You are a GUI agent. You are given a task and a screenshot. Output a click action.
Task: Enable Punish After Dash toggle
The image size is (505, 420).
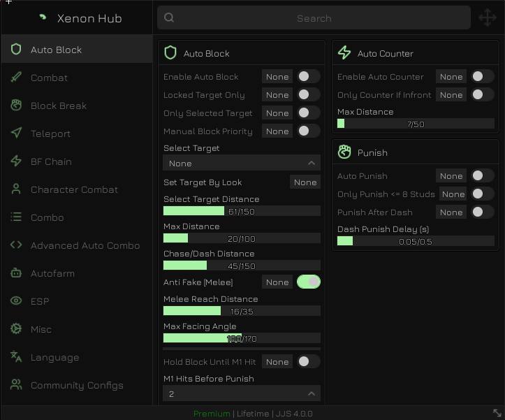click(x=483, y=212)
